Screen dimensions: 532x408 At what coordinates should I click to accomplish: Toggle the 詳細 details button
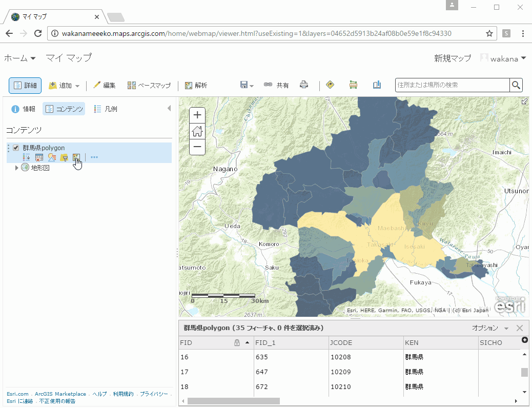[x=25, y=86]
